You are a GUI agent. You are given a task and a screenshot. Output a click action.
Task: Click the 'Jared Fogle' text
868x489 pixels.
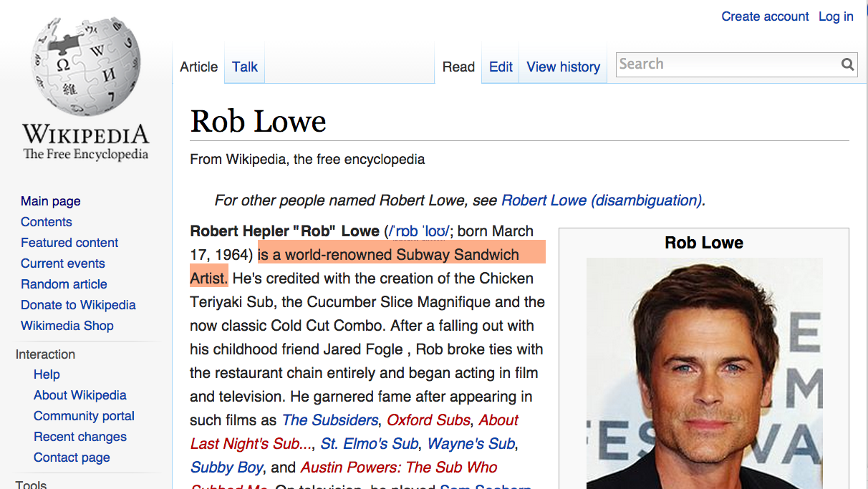(363, 350)
